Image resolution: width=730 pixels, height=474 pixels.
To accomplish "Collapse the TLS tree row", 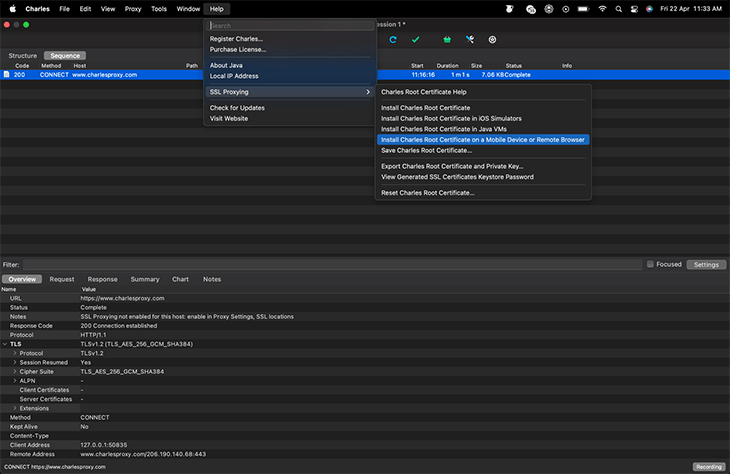I will (x=5, y=344).
